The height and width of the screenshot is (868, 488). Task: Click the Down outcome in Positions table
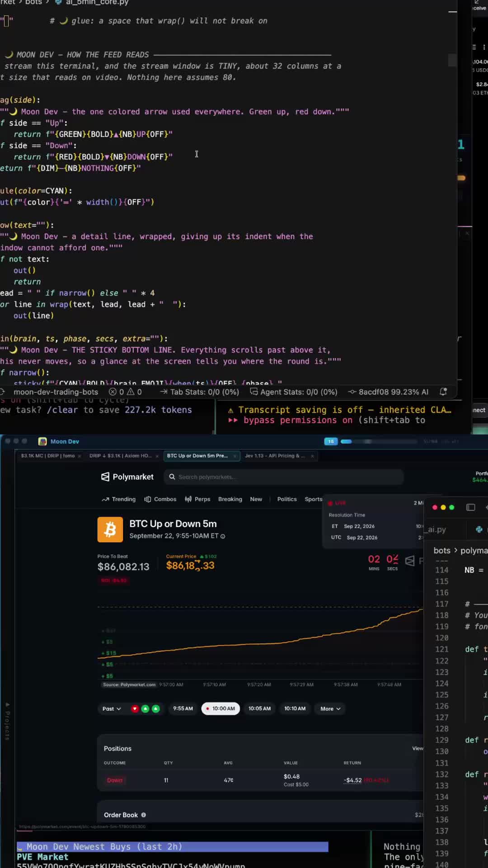[115, 780]
